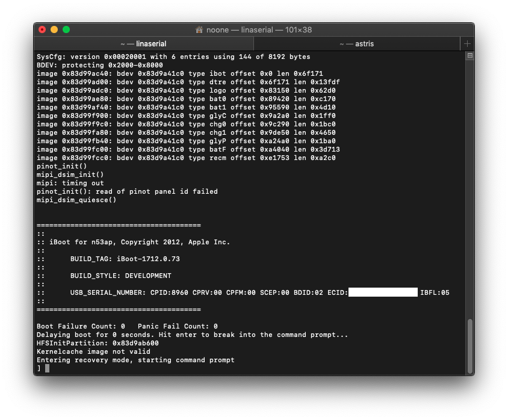This screenshot has width=508, height=420.
Task: Click 'BDEV: protecting 0x2000-0x8000' line
Action: click(x=99, y=65)
